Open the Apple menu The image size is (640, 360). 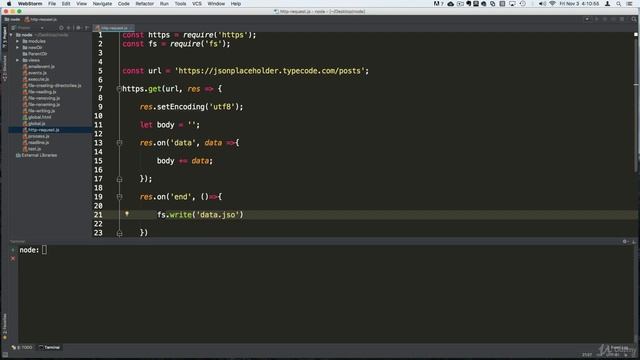tap(9, 4)
